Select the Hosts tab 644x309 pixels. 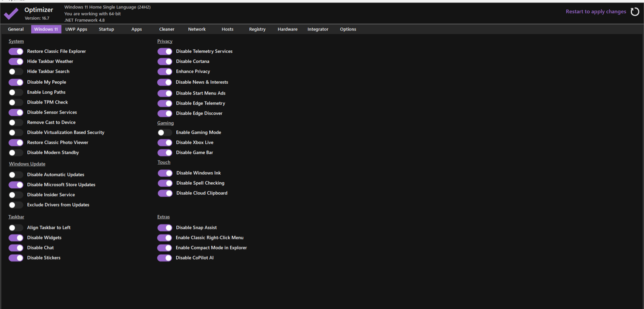pos(227,29)
